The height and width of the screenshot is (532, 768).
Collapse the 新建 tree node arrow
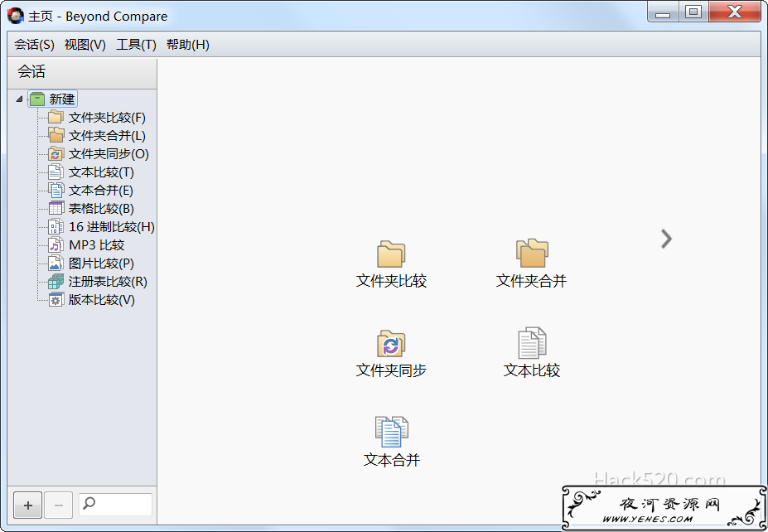[x=19, y=99]
